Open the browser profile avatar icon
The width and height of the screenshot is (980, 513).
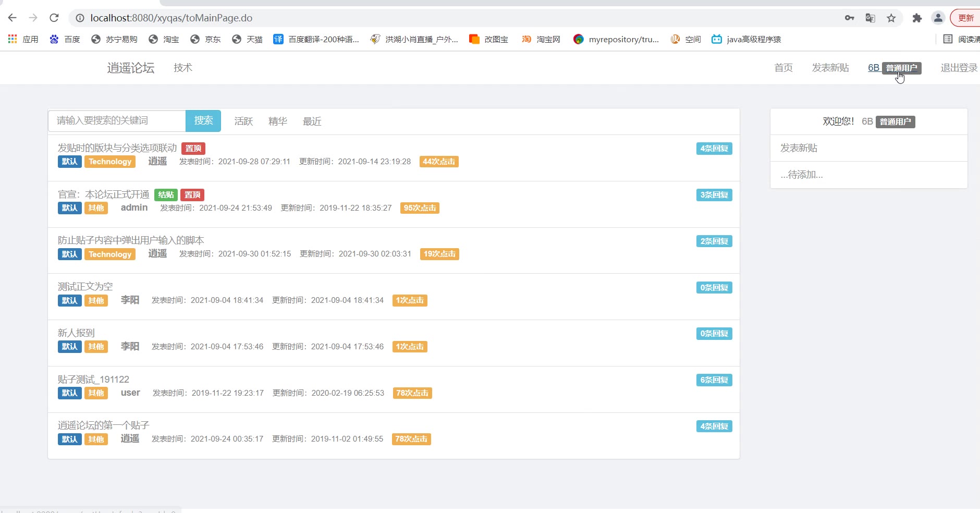click(x=938, y=18)
